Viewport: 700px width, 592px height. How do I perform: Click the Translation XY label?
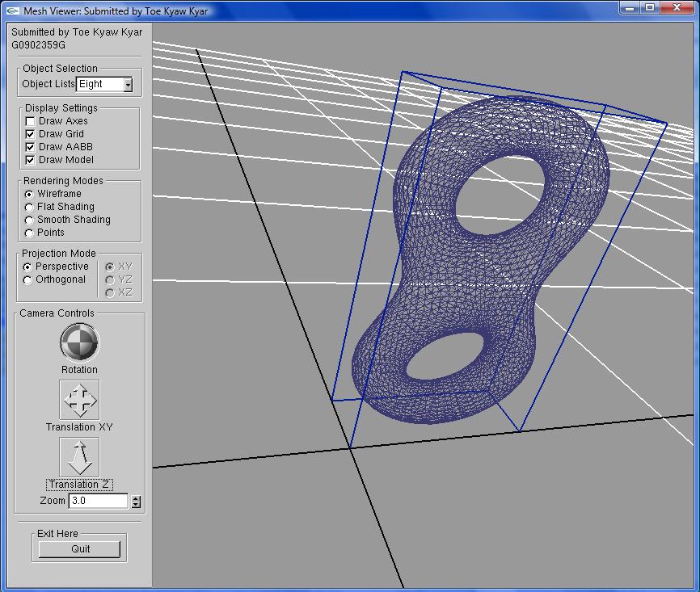[79, 427]
